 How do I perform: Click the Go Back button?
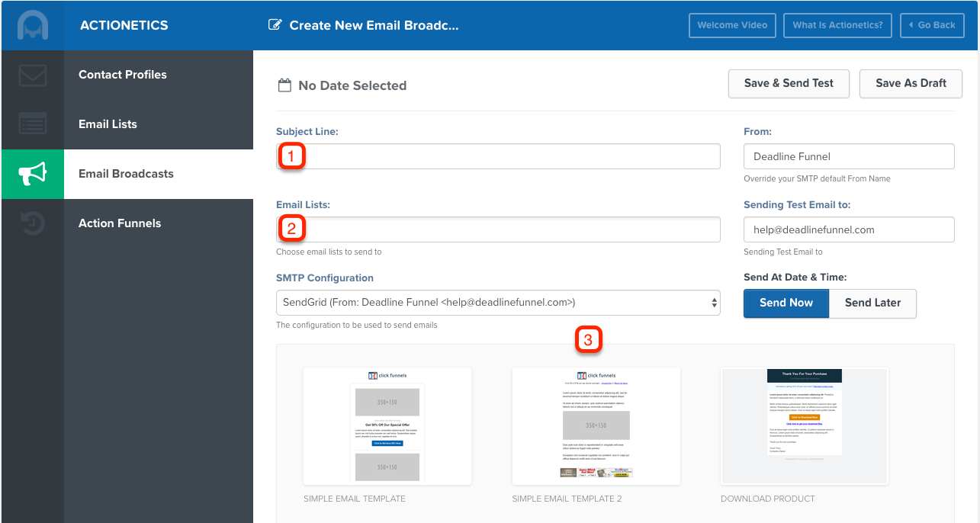click(931, 25)
